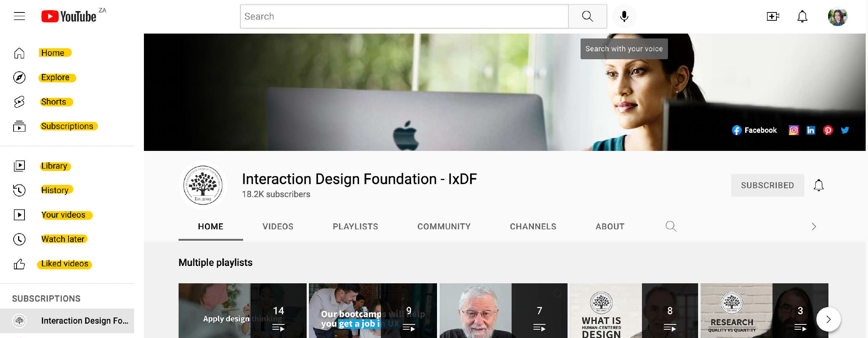
Task: Click the Liked videos thumbs-up icon
Action: 19,264
